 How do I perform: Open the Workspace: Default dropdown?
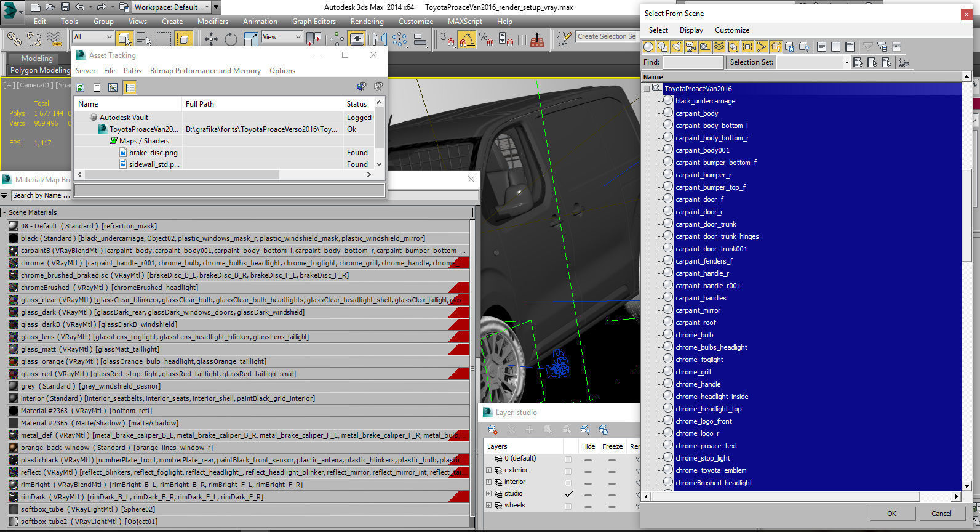[x=172, y=7]
